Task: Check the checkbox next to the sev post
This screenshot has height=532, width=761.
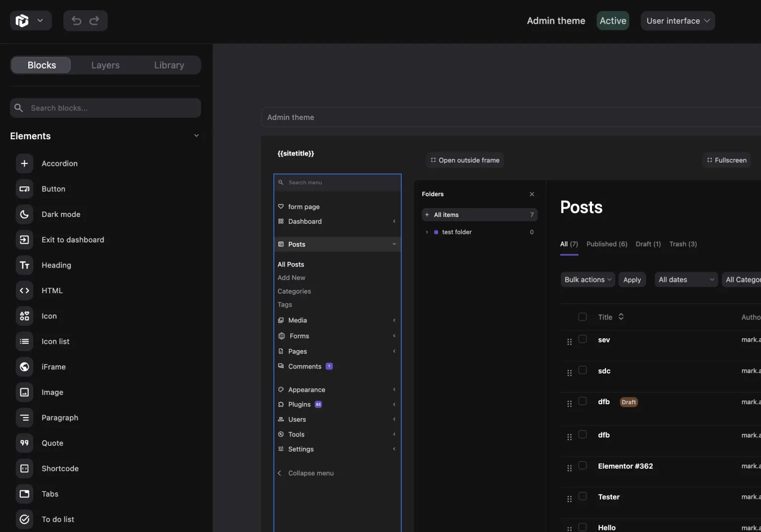Action: [x=583, y=340]
